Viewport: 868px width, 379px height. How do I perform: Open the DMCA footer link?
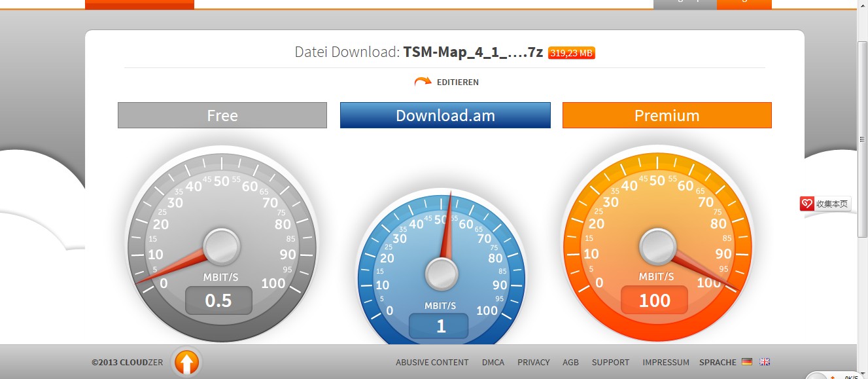click(493, 362)
